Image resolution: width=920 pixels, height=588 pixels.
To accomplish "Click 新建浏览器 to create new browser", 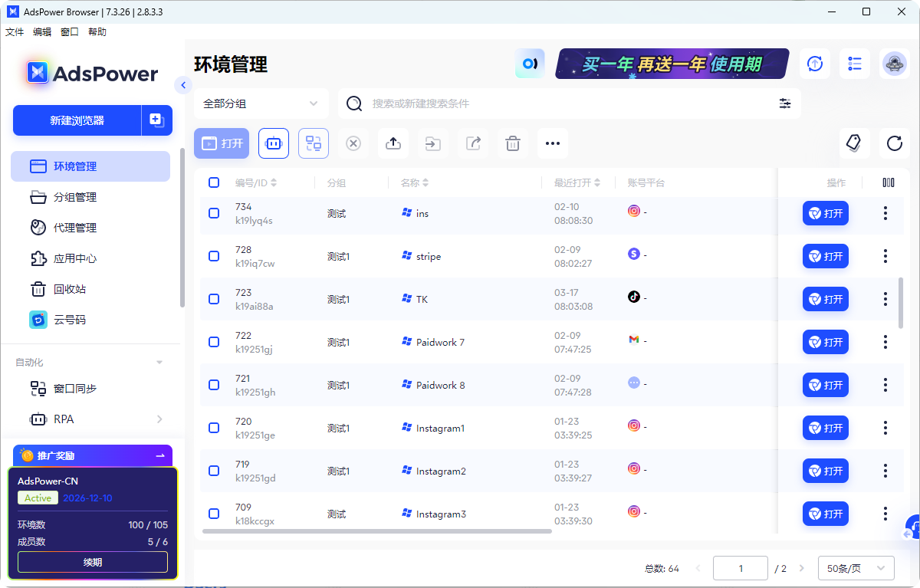I will (77, 120).
